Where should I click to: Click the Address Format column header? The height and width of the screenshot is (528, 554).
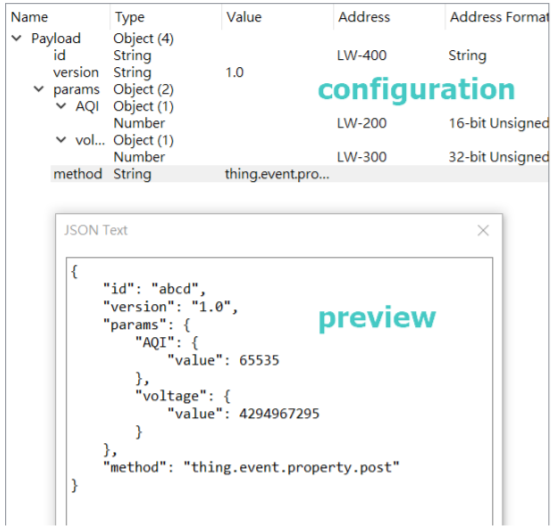click(x=497, y=17)
